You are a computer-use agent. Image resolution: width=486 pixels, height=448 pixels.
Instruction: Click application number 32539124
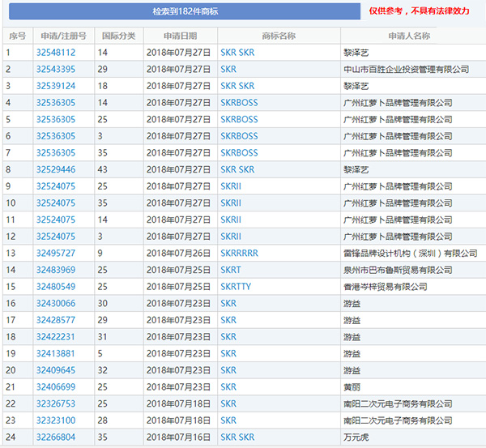point(56,86)
